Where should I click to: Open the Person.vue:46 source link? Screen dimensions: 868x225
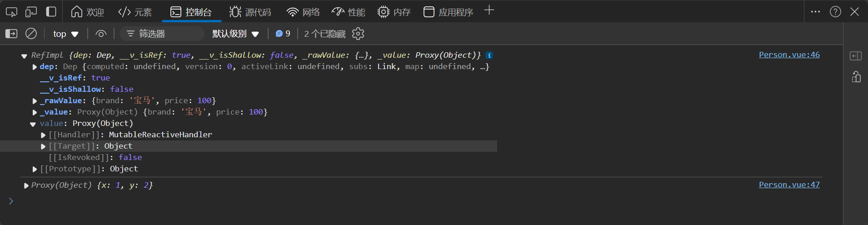click(x=789, y=55)
